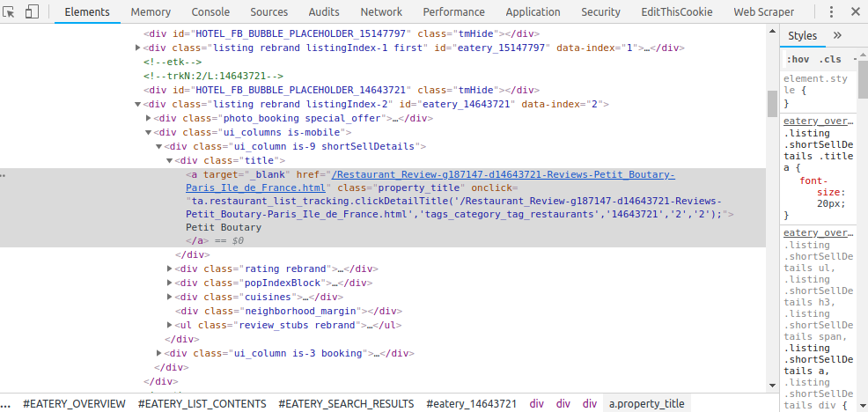This screenshot has width=868, height=412.
Task: Expand the photo_booking special_offer div
Action: (x=148, y=118)
